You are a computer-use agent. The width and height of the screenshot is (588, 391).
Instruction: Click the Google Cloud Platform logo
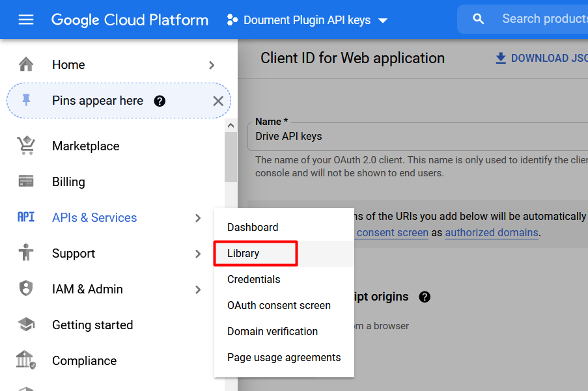130,20
